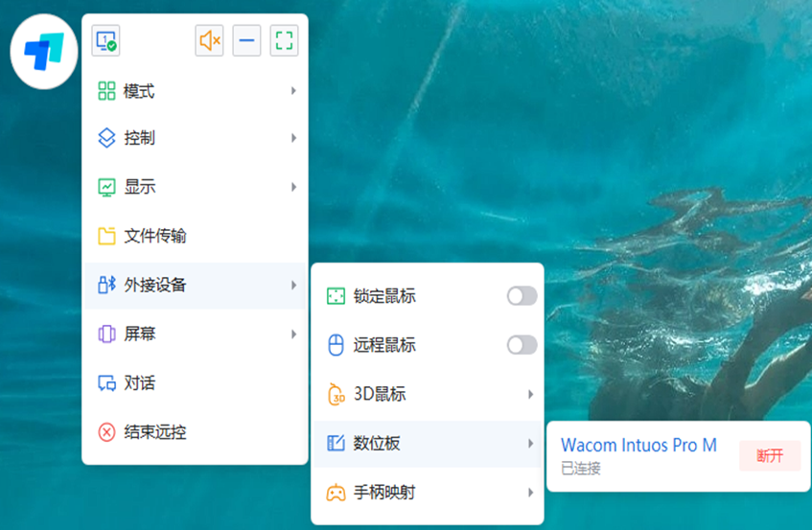Expand the 3D鼠标 submenu arrow
The height and width of the screenshot is (530, 812).
[x=530, y=394]
